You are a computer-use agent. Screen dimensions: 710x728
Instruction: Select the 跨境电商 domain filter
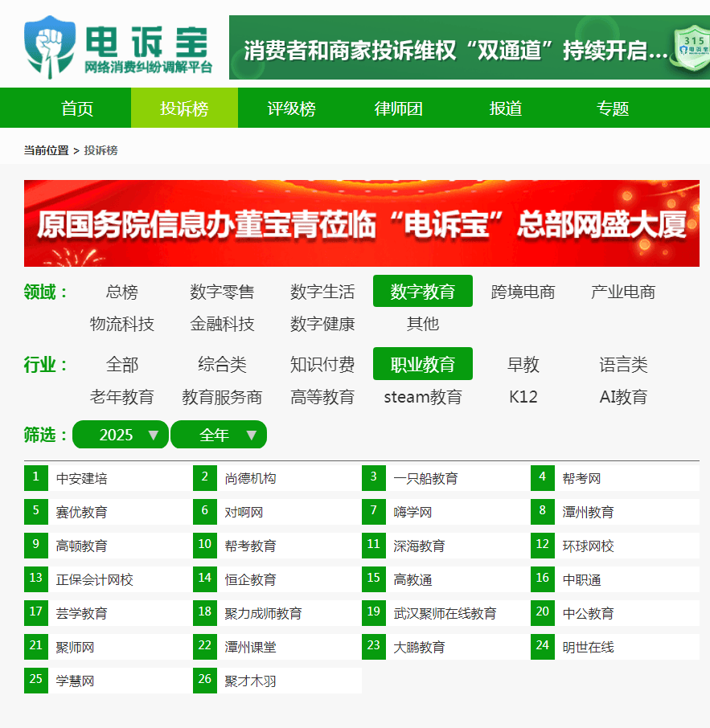coord(523,292)
